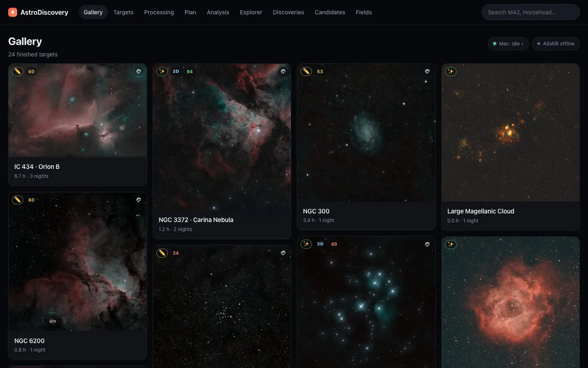Click sparkles badge on Carina Nebula card
Image resolution: width=588 pixels, height=368 pixels.
[x=162, y=72]
